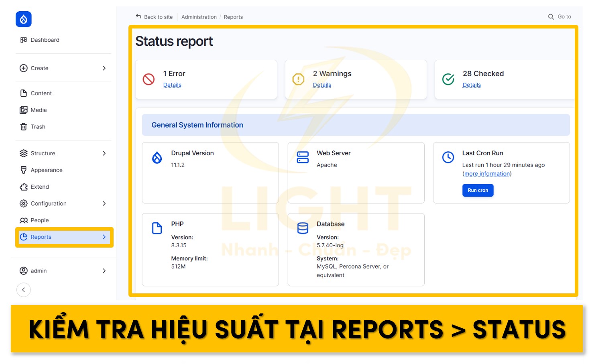The image size is (590, 364).
Task: Click the Go to search label
Action: (x=564, y=16)
